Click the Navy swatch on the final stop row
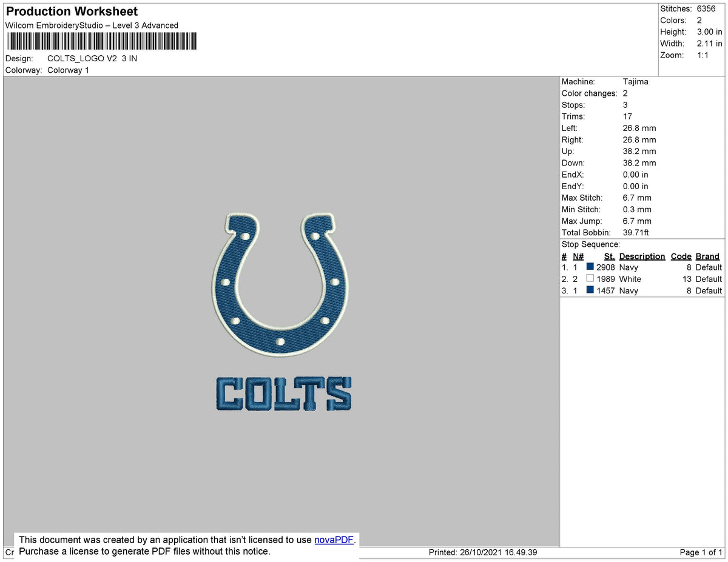Viewport: 728px width, 562px height. click(589, 290)
